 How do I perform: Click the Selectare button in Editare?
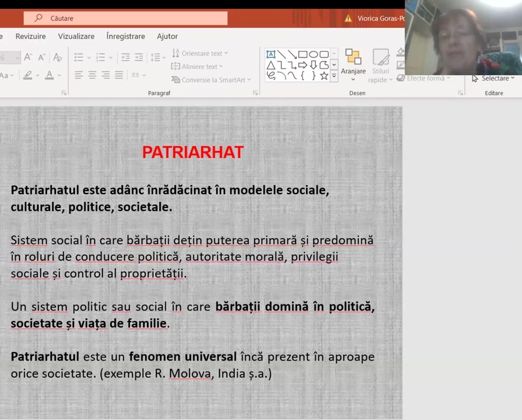point(494,78)
